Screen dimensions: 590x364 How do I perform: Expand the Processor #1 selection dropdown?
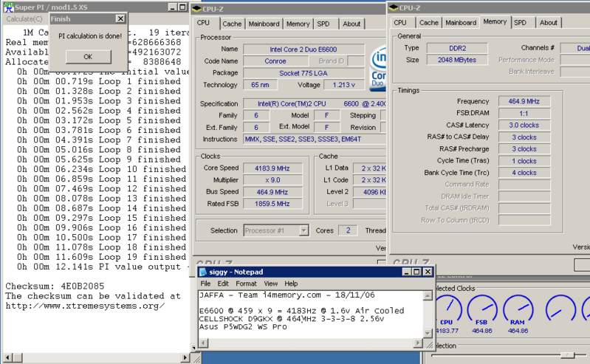(x=303, y=230)
